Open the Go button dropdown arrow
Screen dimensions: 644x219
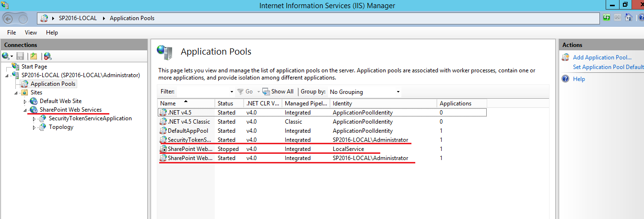pyautogui.click(x=258, y=92)
